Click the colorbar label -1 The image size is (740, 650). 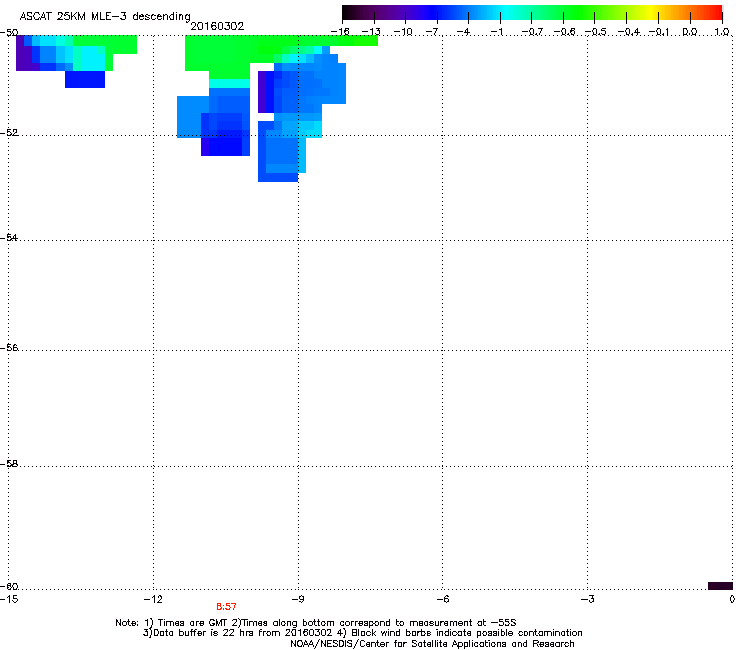497,32
